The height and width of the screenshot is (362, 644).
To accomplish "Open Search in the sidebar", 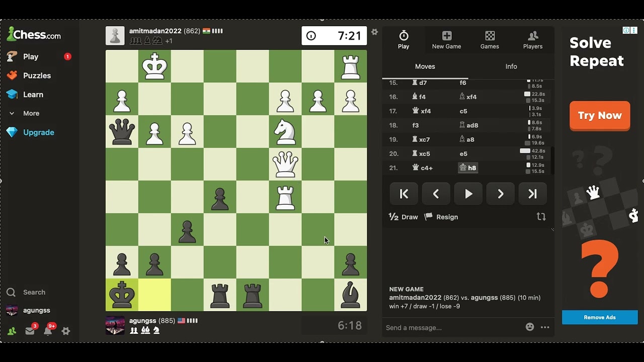I will [x=26, y=292].
